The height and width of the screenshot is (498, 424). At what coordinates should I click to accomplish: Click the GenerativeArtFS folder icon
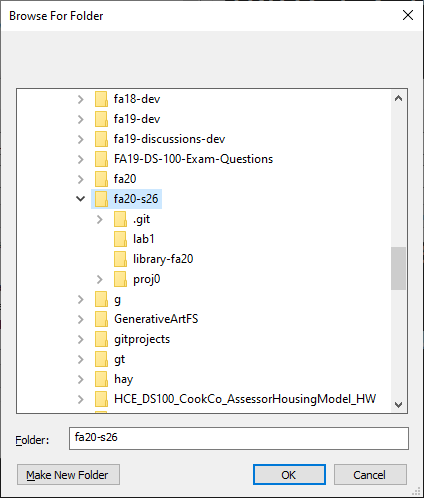pos(101,319)
